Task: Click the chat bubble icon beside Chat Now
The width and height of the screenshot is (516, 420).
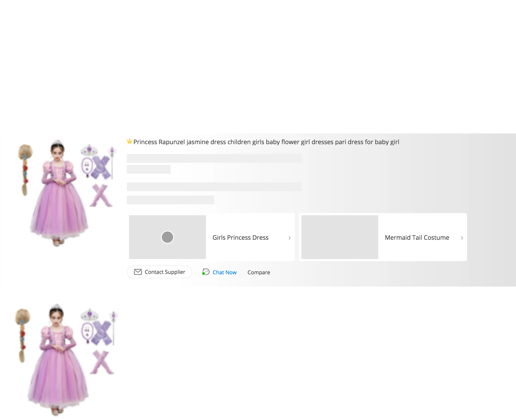Action: [x=206, y=272]
